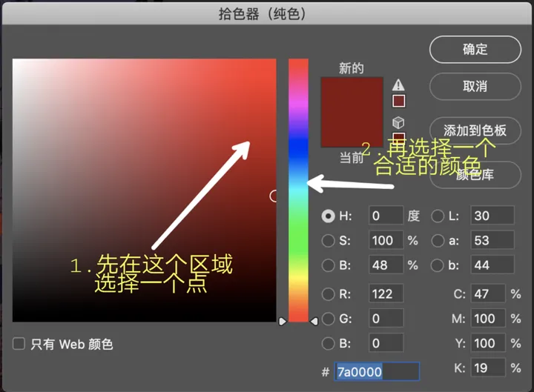Viewport: 534px width, 392px height.
Task: Click the M magenta percentage field
Action: click(x=488, y=318)
